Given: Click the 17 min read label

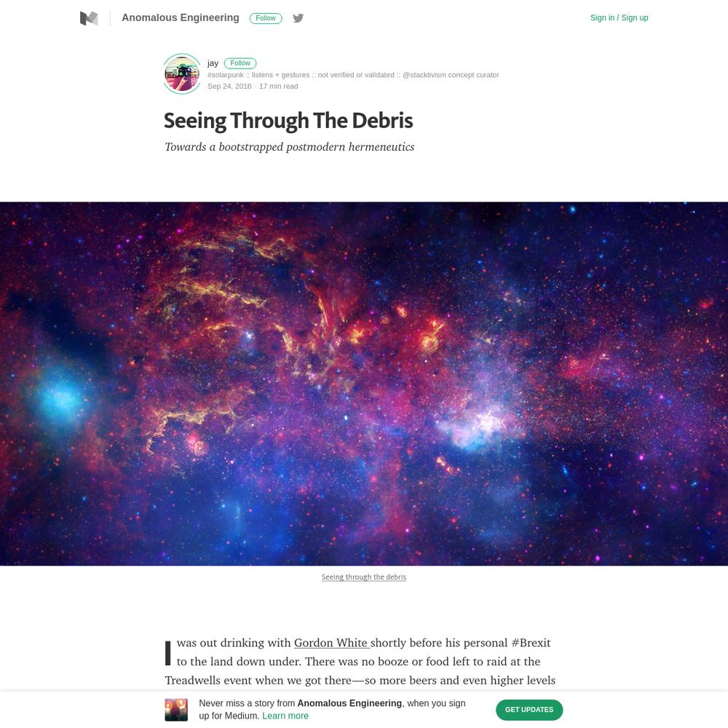Looking at the screenshot, I should (x=279, y=87).
